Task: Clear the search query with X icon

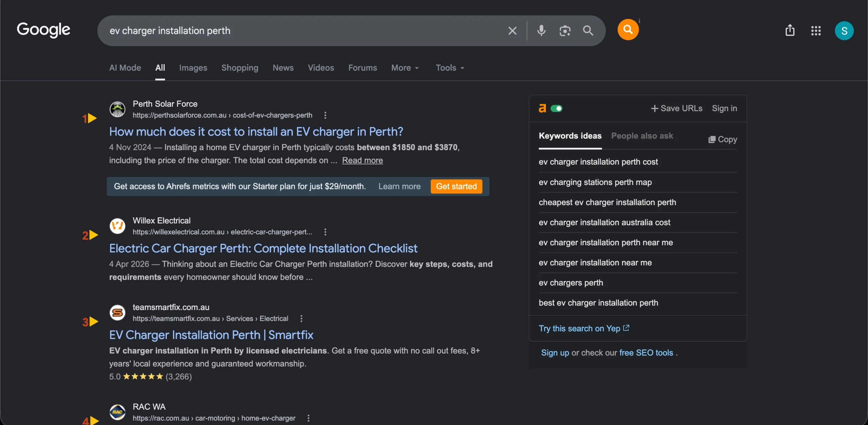Action: pyautogui.click(x=512, y=31)
